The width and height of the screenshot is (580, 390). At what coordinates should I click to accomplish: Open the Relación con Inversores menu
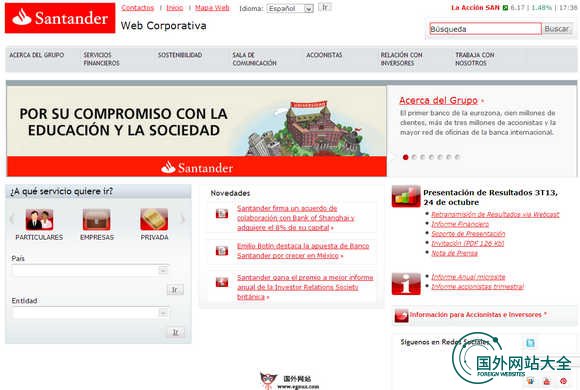401,59
